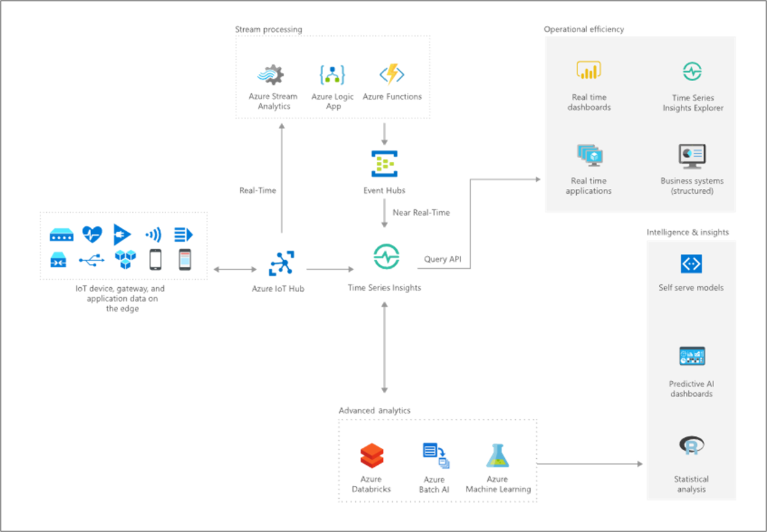The image size is (767, 532).
Task: Select the Time Series Insights Explorer icon
Action: click(x=693, y=71)
